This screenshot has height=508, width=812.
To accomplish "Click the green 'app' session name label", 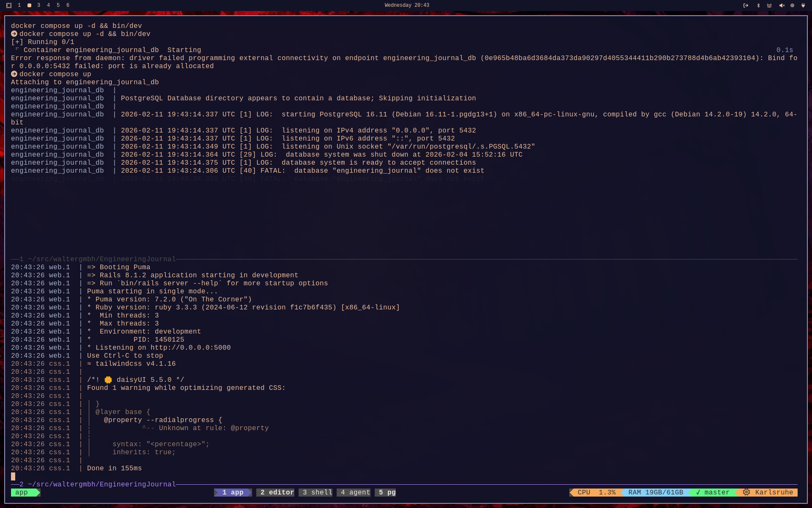I will [22, 492].
